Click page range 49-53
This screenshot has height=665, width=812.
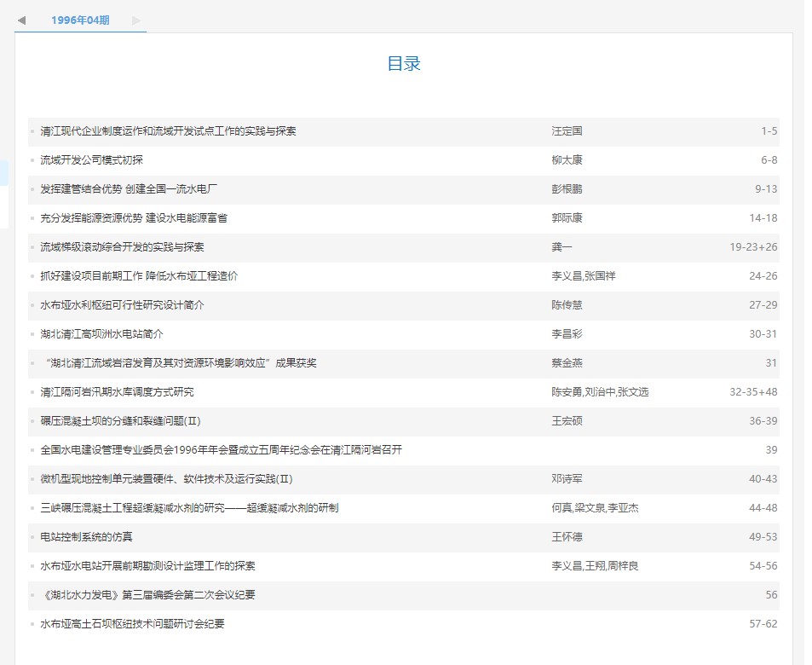click(763, 537)
